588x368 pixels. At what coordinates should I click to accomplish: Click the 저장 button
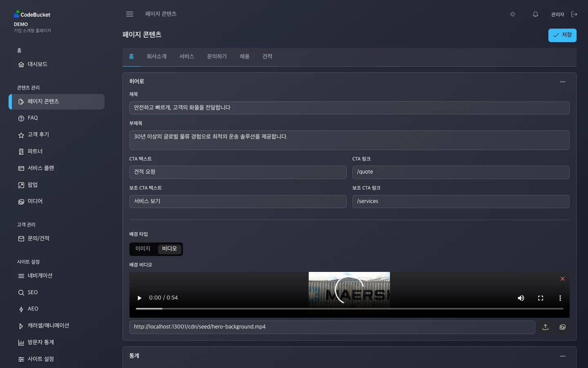(x=562, y=35)
